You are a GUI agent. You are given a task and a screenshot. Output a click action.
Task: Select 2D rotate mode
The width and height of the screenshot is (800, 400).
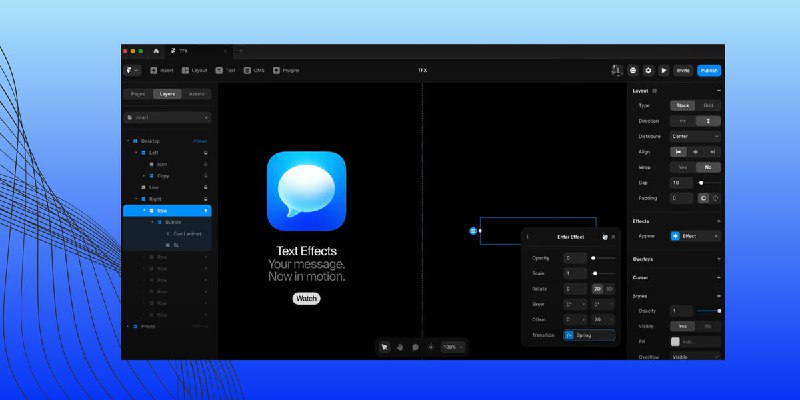pos(597,289)
